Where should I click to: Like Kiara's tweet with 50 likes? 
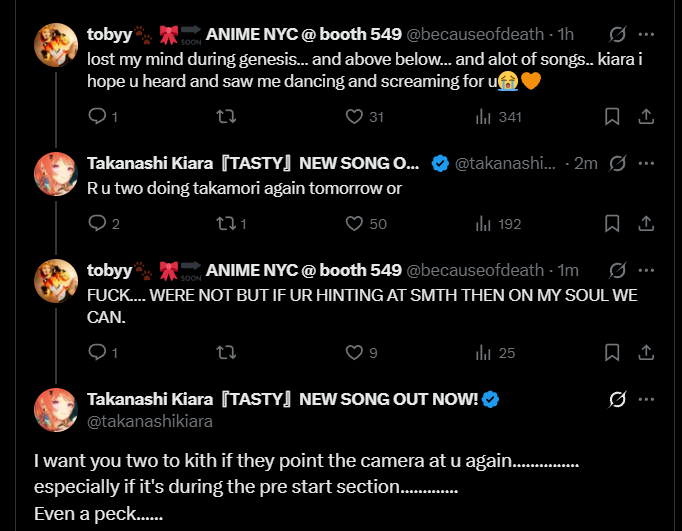click(354, 224)
